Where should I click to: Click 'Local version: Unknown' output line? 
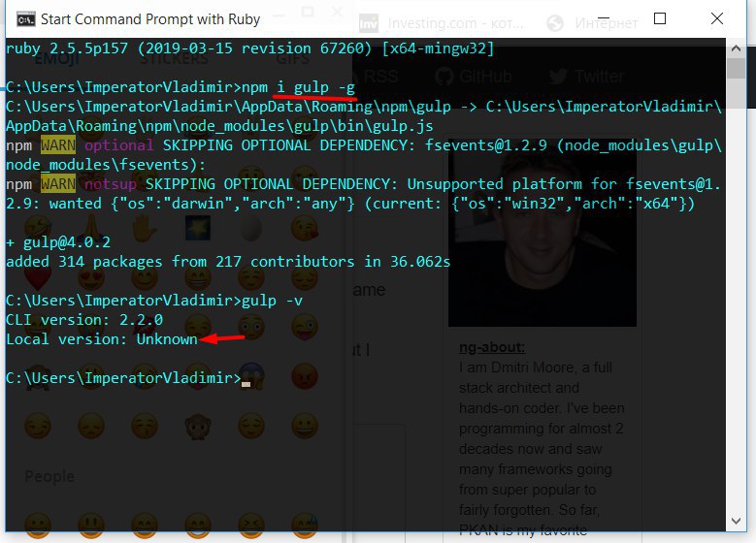102,338
